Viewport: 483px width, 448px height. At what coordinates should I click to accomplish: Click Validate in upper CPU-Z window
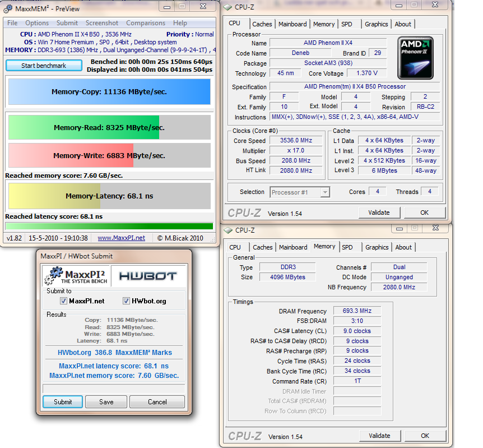pos(379,213)
